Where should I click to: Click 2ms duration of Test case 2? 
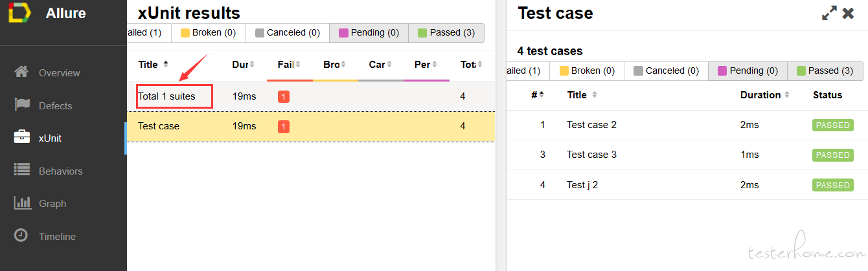tap(749, 125)
